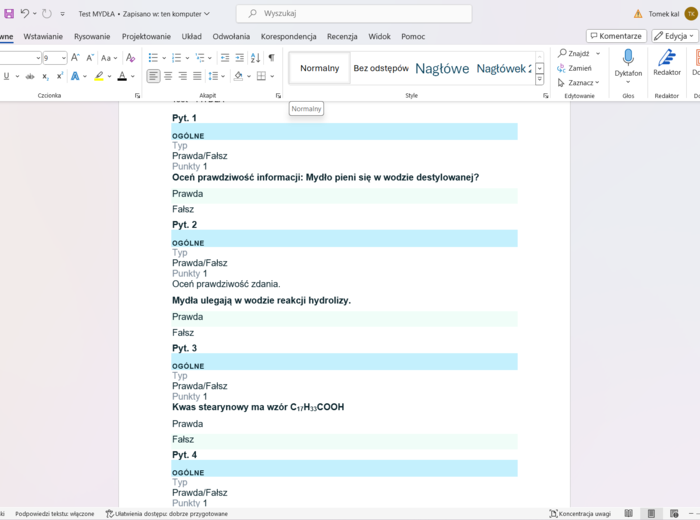The height and width of the screenshot is (520, 700).
Task: Toggle Koncentracja uwagi focus mode
Action: pyautogui.click(x=580, y=514)
